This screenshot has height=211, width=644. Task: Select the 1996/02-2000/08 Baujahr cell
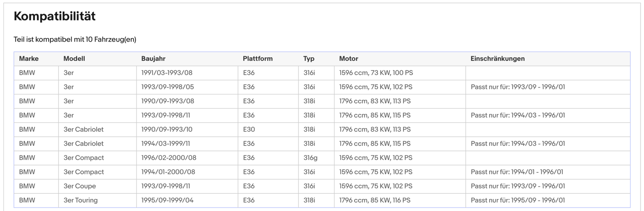[169, 158]
